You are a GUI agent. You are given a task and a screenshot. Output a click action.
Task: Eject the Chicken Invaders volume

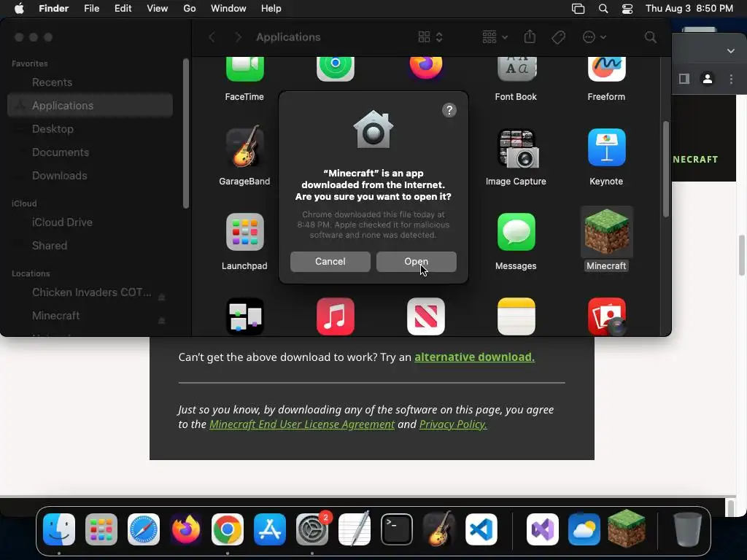point(161,297)
